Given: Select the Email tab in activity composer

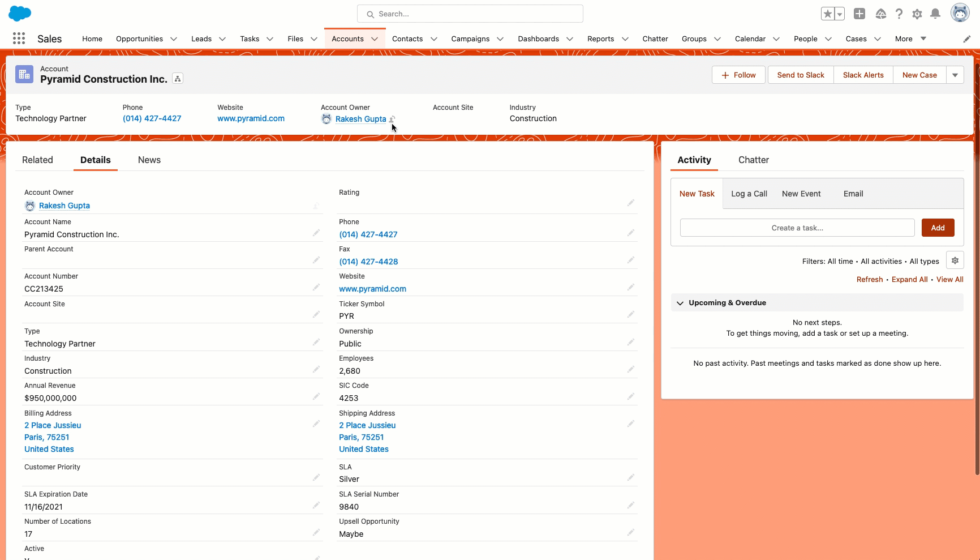Looking at the screenshot, I should pos(853,194).
